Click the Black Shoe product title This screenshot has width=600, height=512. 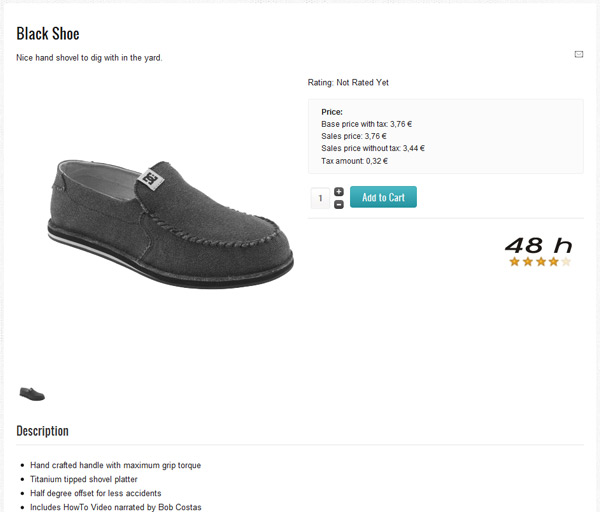click(x=48, y=34)
